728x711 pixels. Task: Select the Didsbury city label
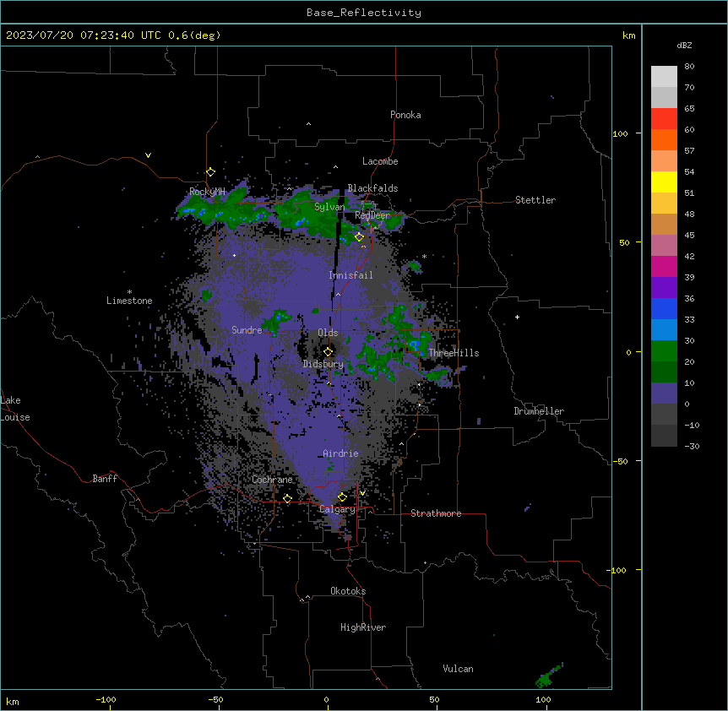(x=323, y=364)
